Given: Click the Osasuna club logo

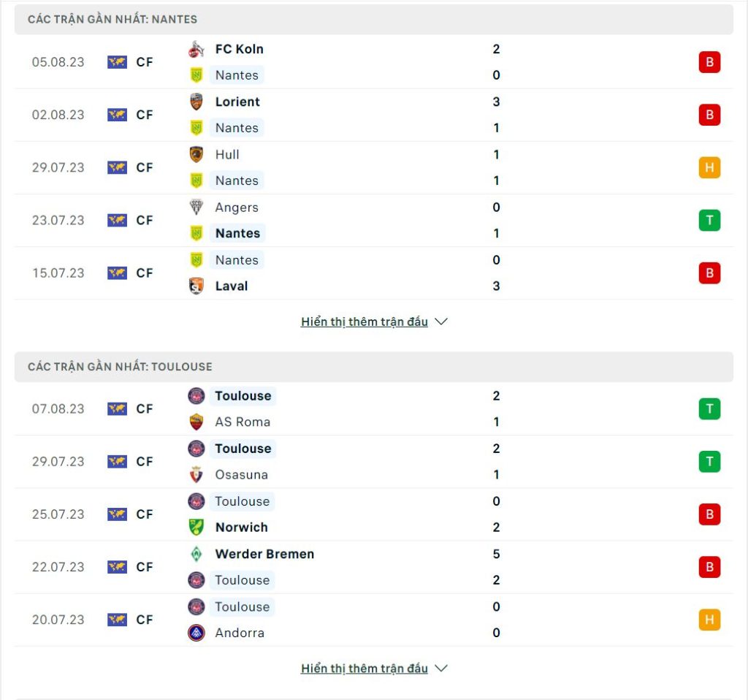Looking at the screenshot, I should coord(196,475).
